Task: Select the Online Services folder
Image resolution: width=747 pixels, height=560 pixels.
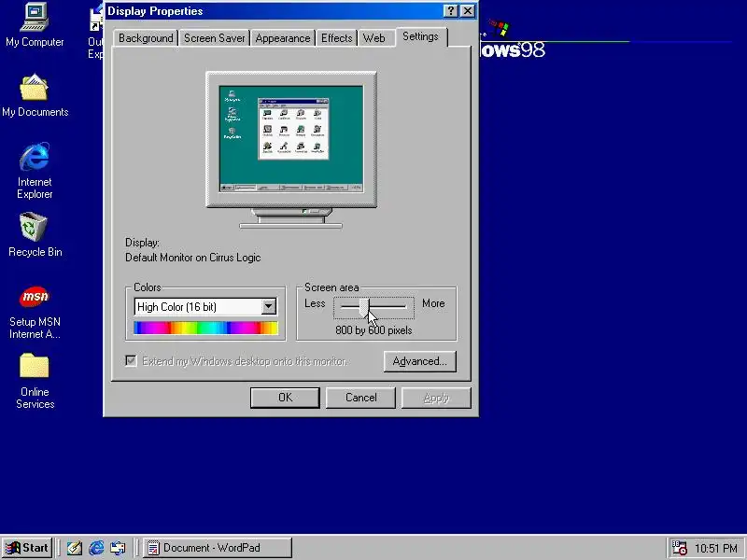Action: [x=35, y=381]
